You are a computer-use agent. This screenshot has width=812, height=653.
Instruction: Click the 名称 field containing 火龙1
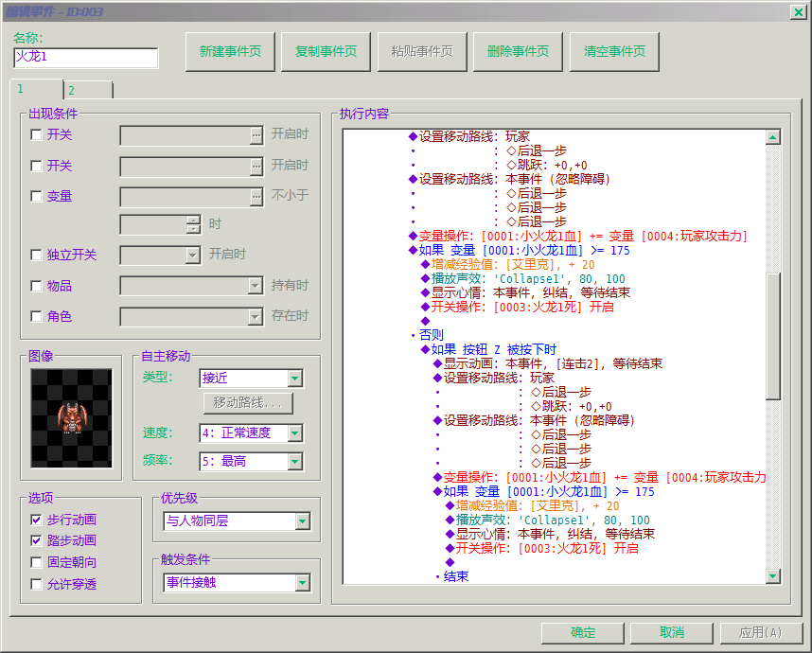click(86, 58)
